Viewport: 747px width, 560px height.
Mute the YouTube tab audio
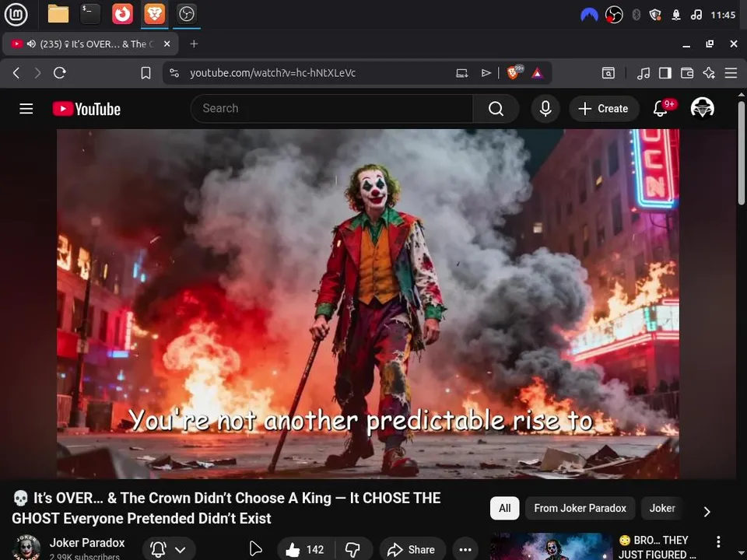pyautogui.click(x=31, y=44)
